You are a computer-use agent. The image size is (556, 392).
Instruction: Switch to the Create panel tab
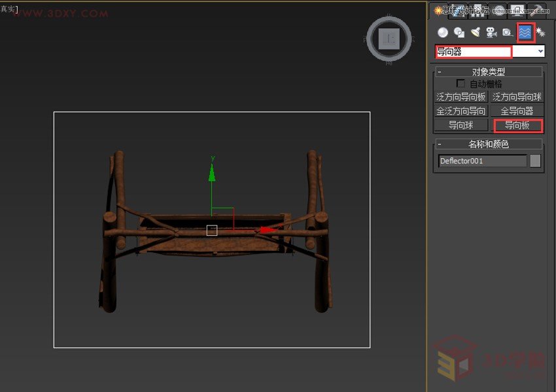[x=439, y=10]
